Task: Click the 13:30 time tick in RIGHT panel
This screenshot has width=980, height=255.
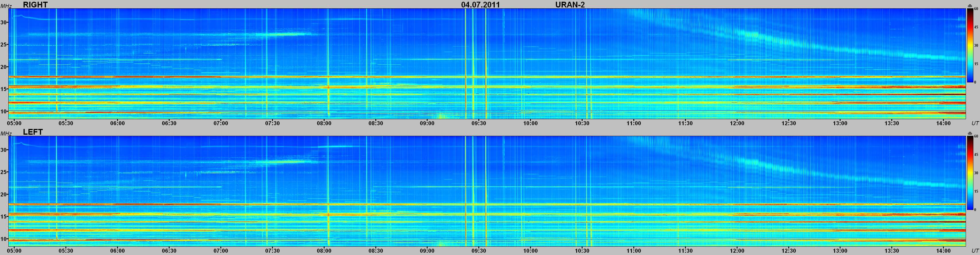Action: click(x=892, y=123)
